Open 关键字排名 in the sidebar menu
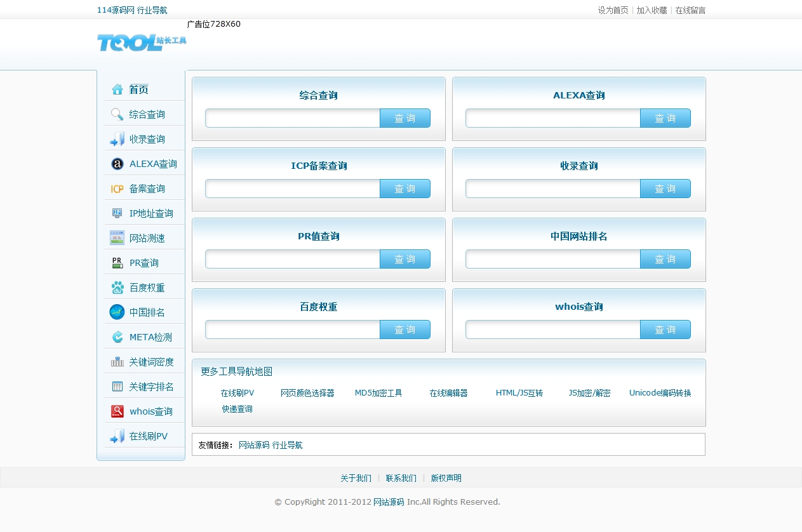This screenshot has width=802, height=532. [x=151, y=387]
